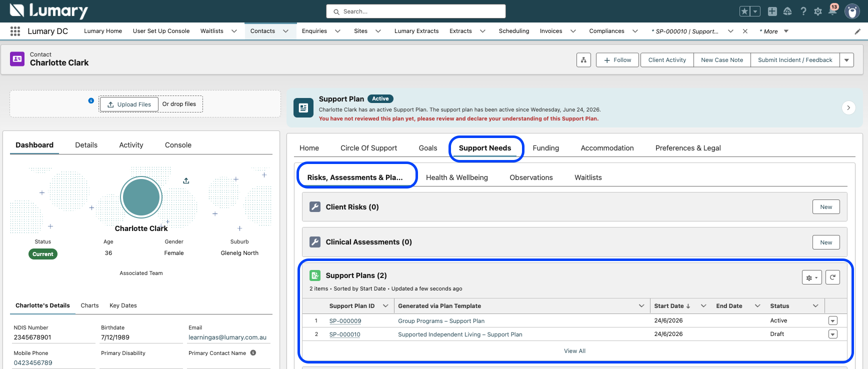The width and height of the screenshot is (868, 369).
Task: Click the info icon beside Upload Files
Action: click(x=91, y=100)
